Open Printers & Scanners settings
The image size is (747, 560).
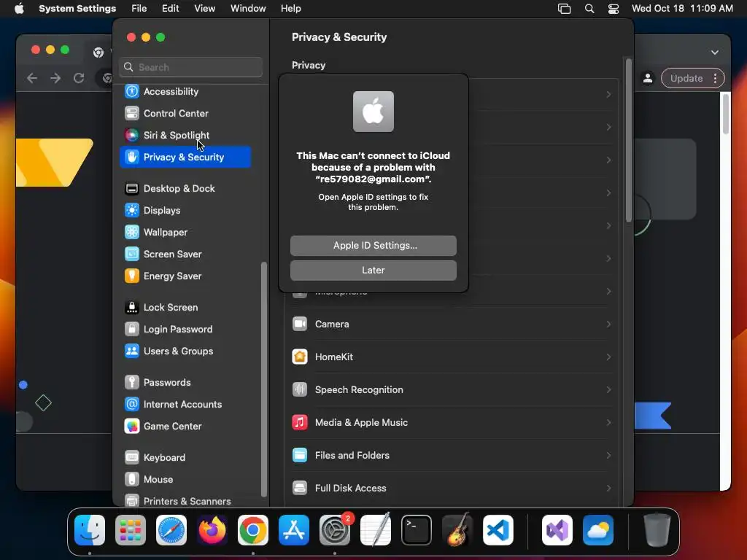[185, 501]
